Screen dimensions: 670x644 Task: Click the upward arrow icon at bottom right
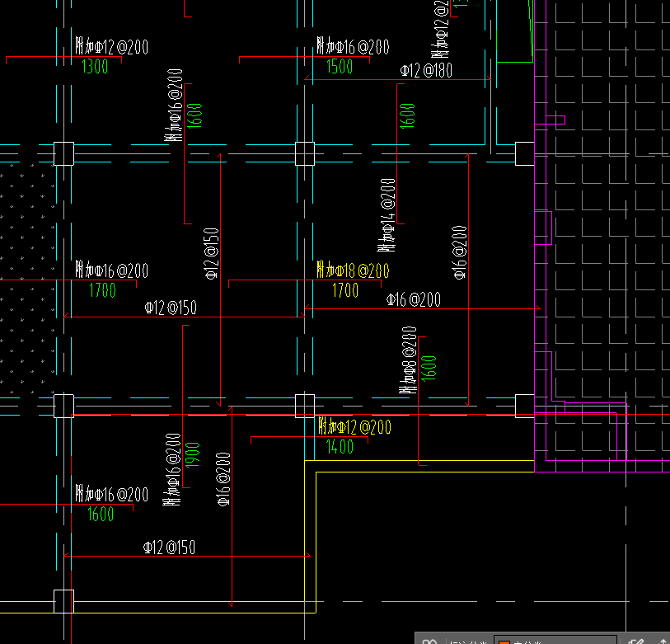[x=663, y=642]
